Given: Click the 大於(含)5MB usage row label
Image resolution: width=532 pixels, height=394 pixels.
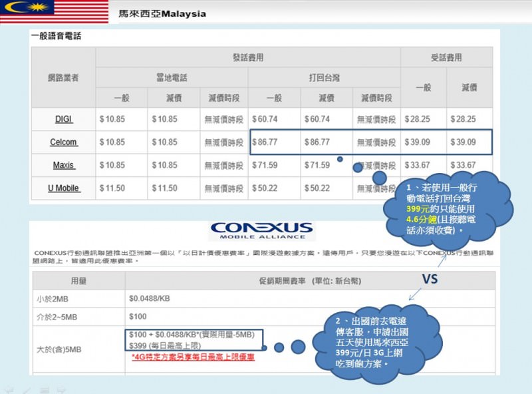Looking at the screenshot, I should click(x=59, y=349).
